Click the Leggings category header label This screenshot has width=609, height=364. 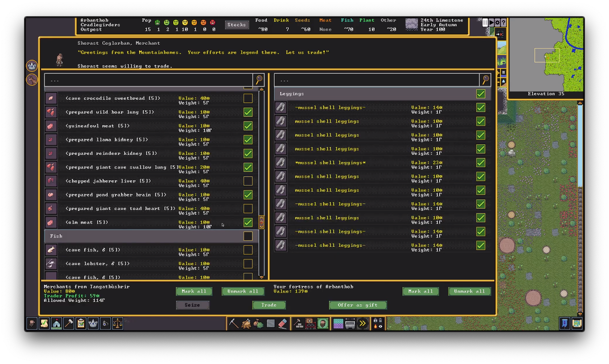[x=292, y=94]
